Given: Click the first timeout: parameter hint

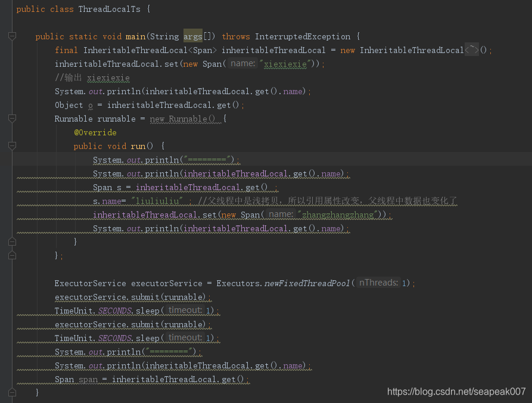Looking at the screenshot, I should [x=185, y=311].
